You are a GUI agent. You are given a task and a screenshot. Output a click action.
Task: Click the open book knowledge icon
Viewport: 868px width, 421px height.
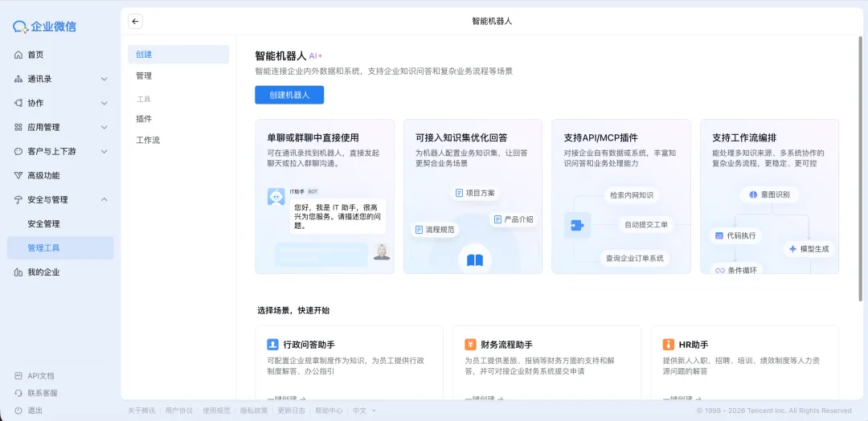tap(475, 260)
